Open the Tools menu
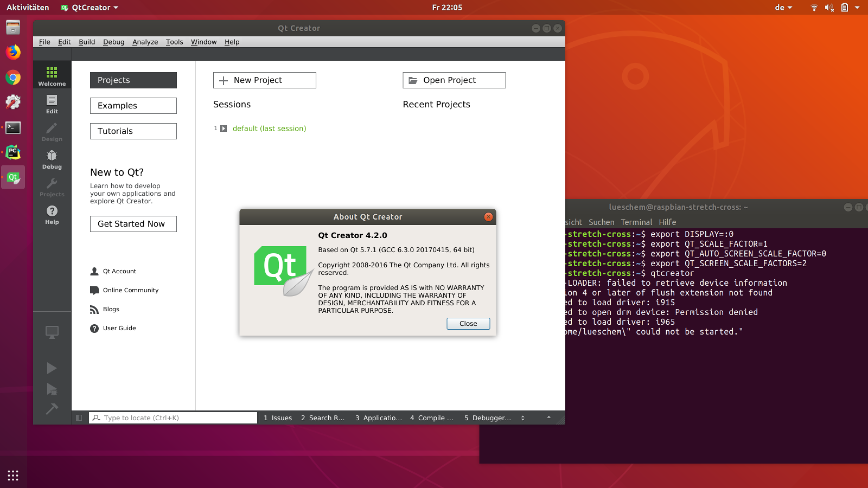 pyautogui.click(x=175, y=42)
